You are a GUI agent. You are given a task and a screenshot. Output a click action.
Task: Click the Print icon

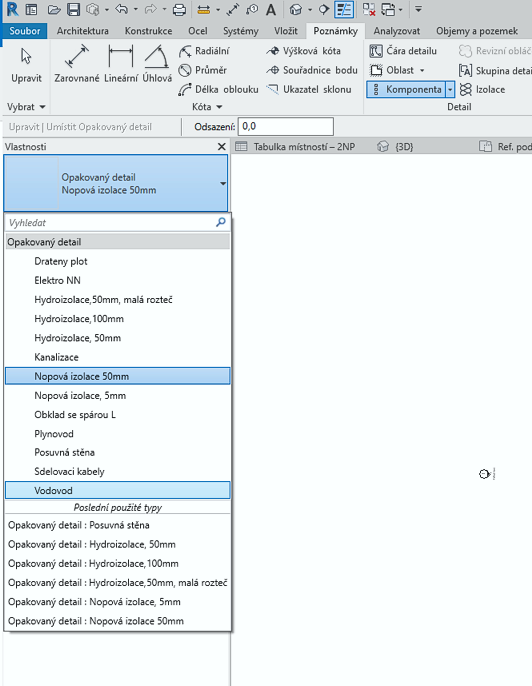click(x=179, y=9)
